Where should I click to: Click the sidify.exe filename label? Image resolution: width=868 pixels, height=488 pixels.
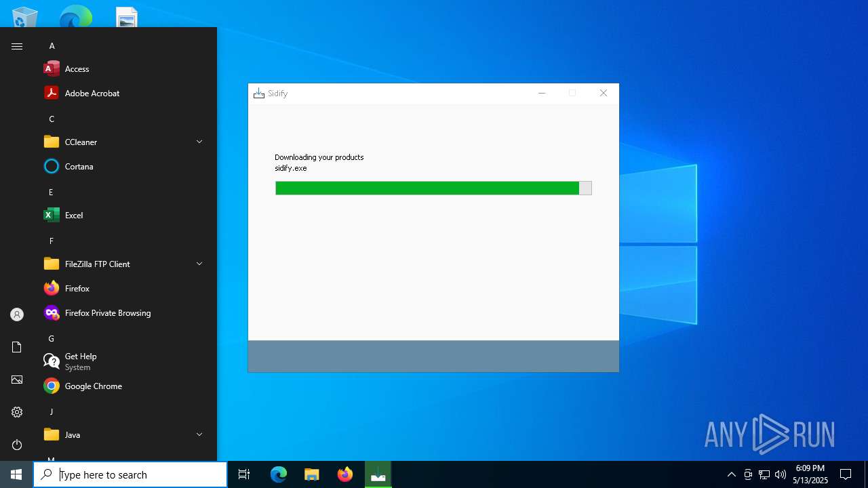tap(291, 168)
